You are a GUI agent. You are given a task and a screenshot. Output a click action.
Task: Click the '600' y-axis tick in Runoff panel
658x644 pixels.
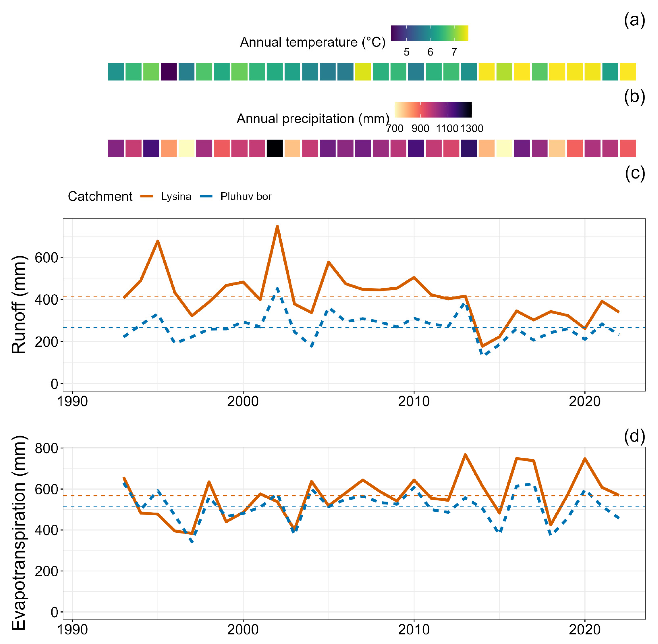pos(46,258)
